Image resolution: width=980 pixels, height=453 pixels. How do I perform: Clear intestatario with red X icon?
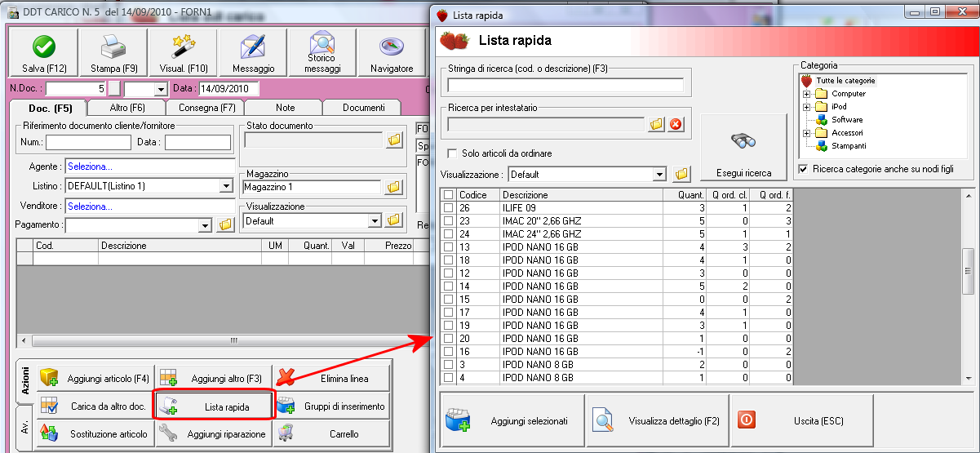676,124
